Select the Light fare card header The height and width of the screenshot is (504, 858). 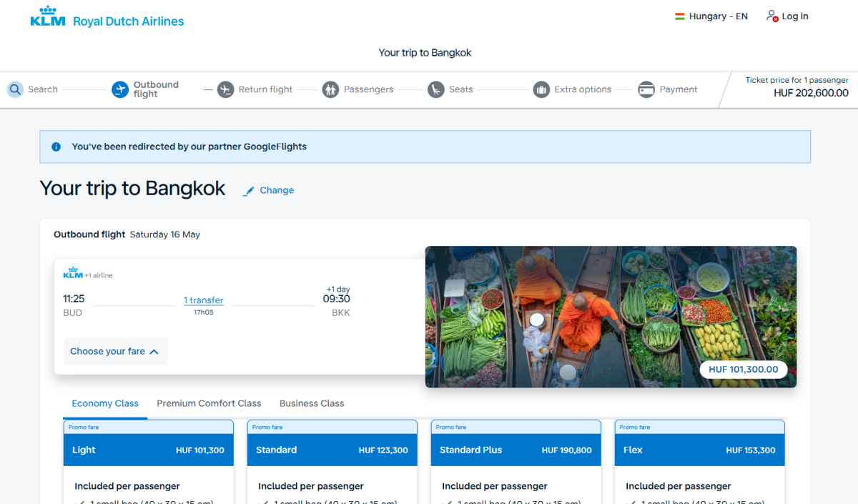pos(149,450)
